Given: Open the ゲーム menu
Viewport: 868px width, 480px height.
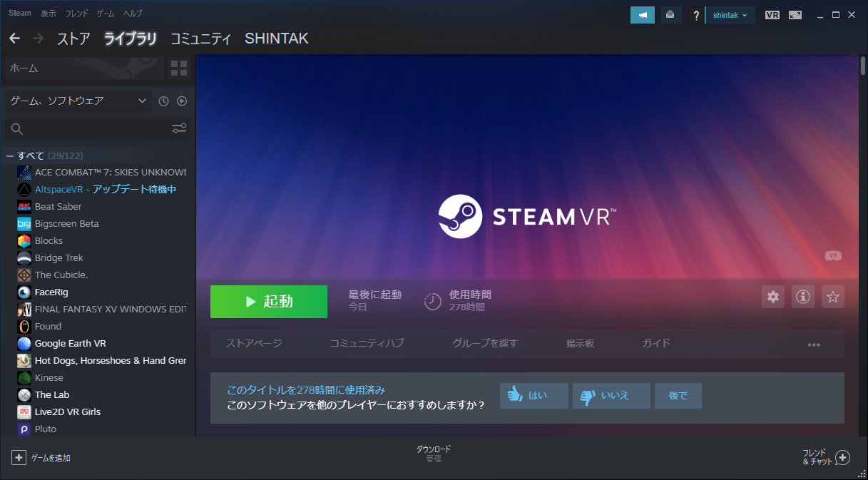Looking at the screenshot, I should (106, 14).
